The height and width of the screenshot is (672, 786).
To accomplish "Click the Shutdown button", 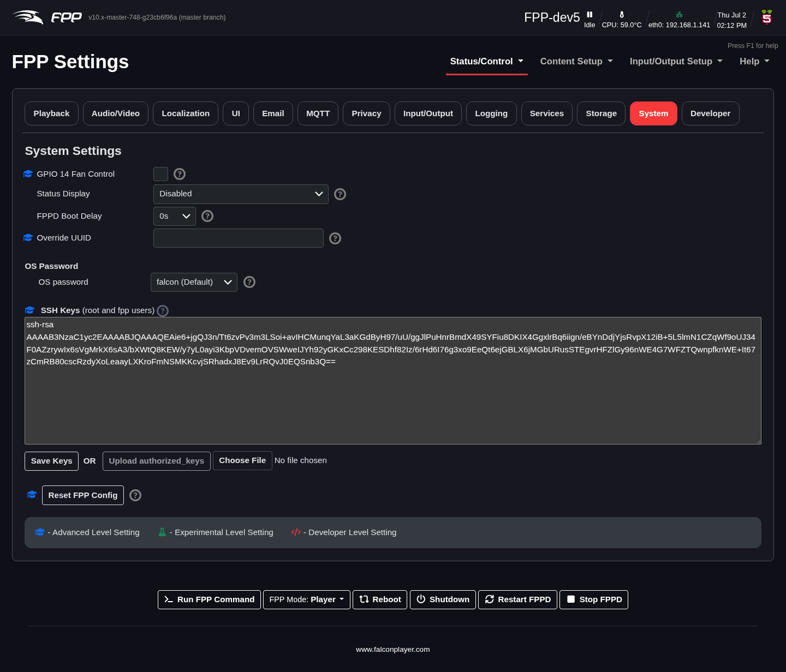I will click(x=443, y=599).
